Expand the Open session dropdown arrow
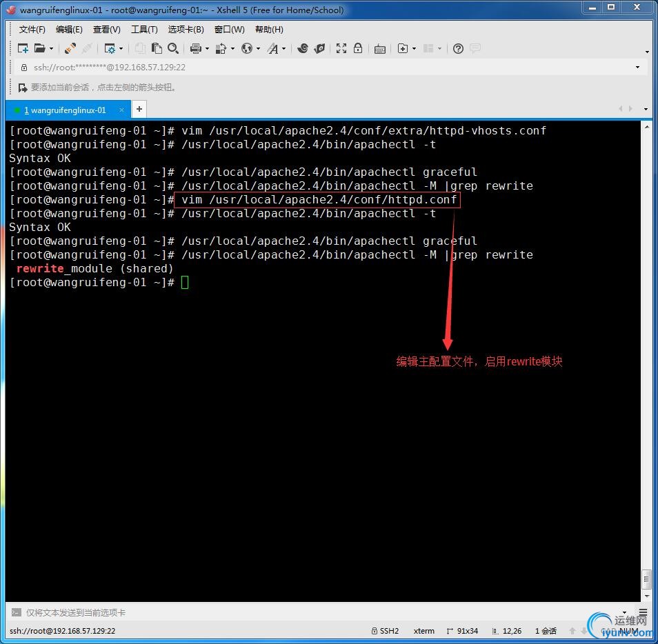This screenshot has height=644, width=658. [x=51, y=49]
